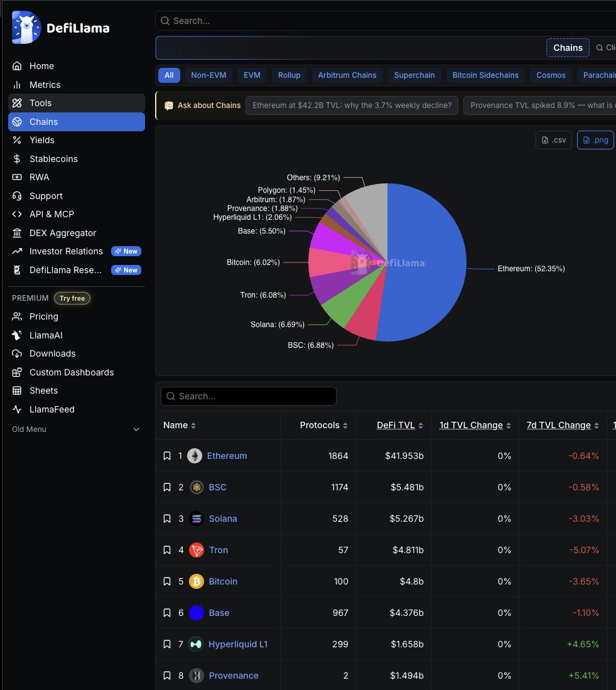Open the Ethereum chain link
This screenshot has height=690, width=616.
click(x=227, y=456)
